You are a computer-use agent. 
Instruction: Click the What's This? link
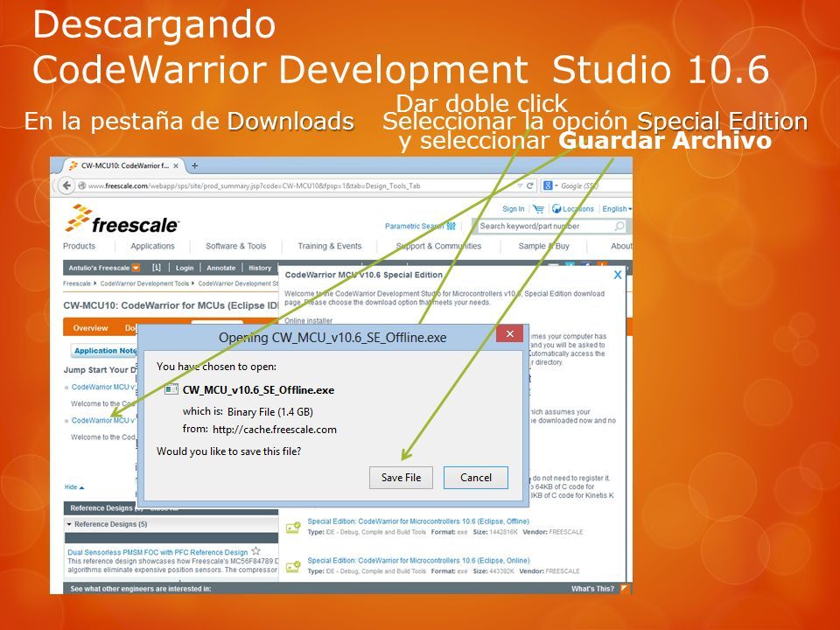pyautogui.click(x=592, y=589)
